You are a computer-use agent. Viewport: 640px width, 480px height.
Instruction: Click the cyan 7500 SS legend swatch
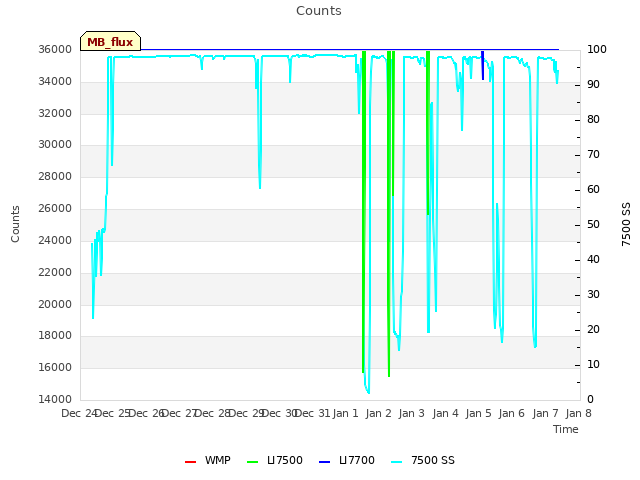[x=396, y=462]
